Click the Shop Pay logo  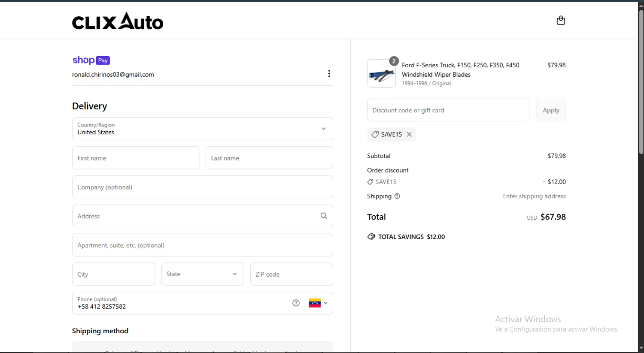pyautogui.click(x=91, y=60)
